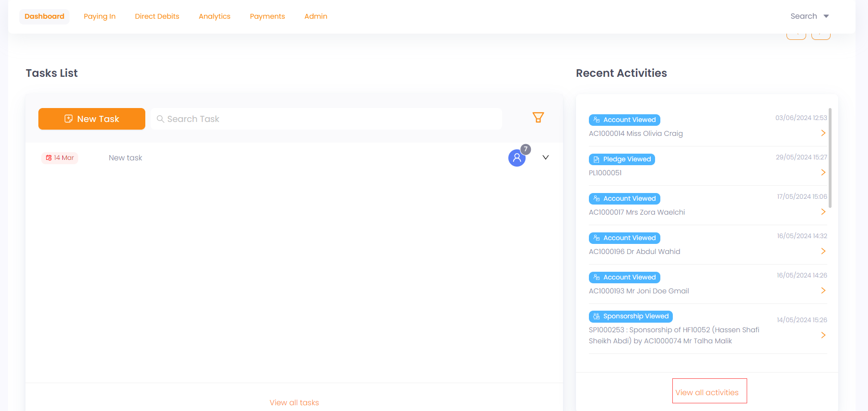Expand the New task row chevron

click(x=546, y=157)
